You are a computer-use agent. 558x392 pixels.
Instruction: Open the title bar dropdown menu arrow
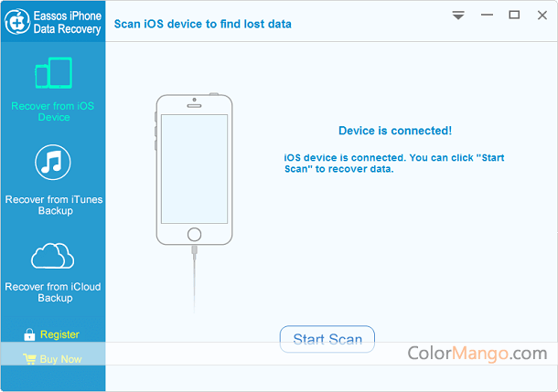(x=458, y=16)
